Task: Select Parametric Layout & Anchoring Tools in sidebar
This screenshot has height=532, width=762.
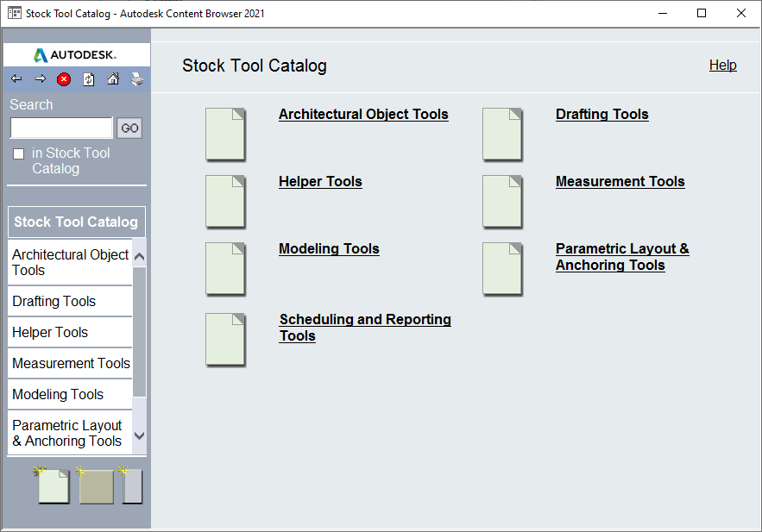Action: 70,433
